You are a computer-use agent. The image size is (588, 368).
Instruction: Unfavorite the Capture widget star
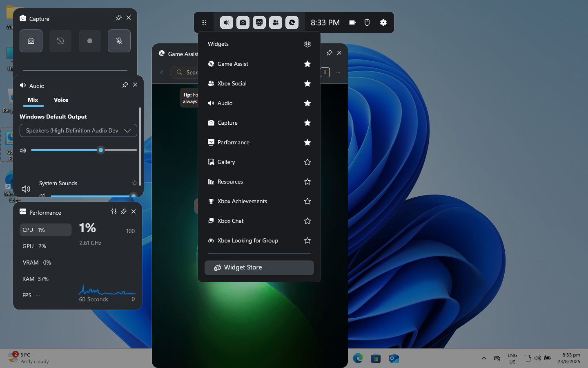tap(307, 123)
